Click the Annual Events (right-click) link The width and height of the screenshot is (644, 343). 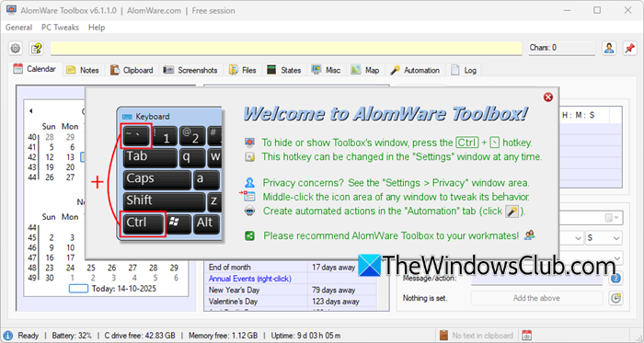click(x=249, y=279)
